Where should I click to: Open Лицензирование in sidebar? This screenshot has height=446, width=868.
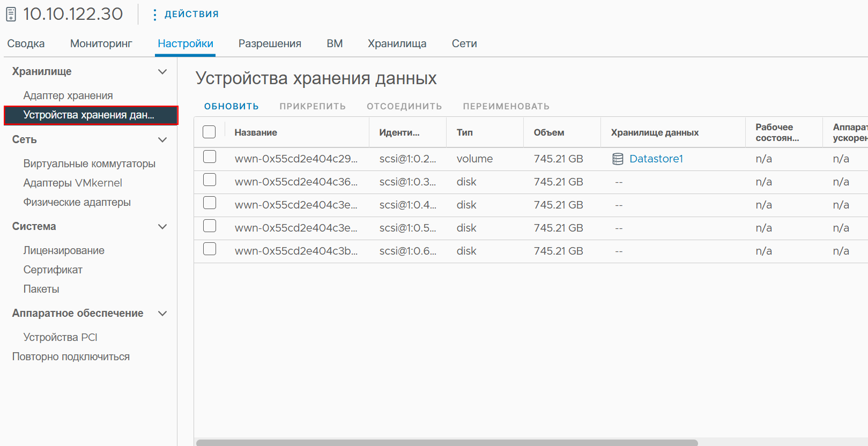pos(64,250)
